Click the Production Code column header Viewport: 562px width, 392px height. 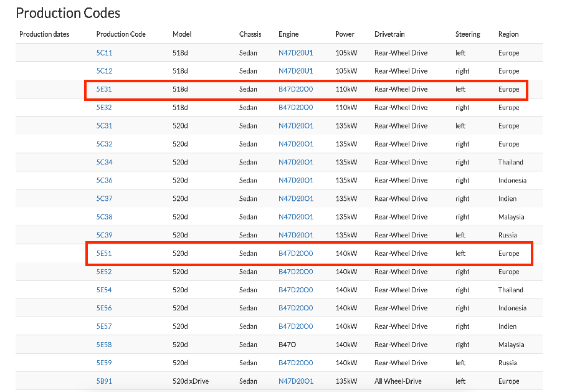121,34
